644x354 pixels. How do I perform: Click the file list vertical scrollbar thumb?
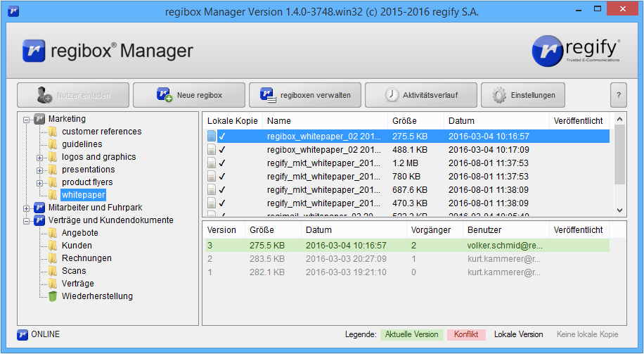coord(620,155)
